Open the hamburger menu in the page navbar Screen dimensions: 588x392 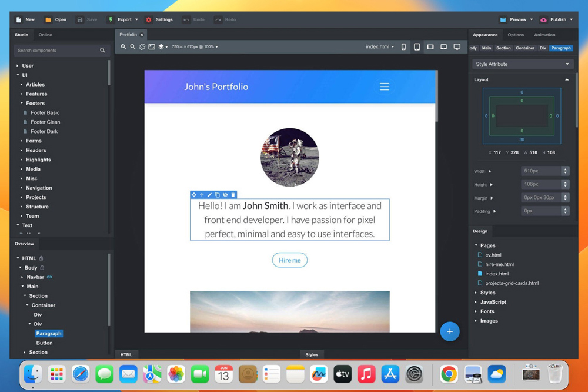click(385, 87)
